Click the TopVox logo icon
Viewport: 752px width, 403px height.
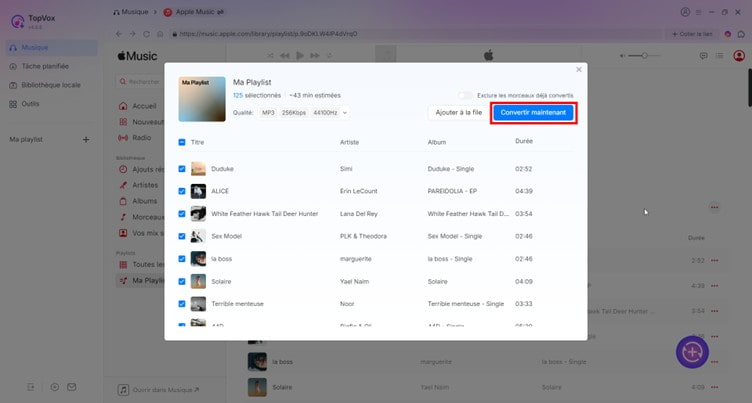[x=18, y=21]
